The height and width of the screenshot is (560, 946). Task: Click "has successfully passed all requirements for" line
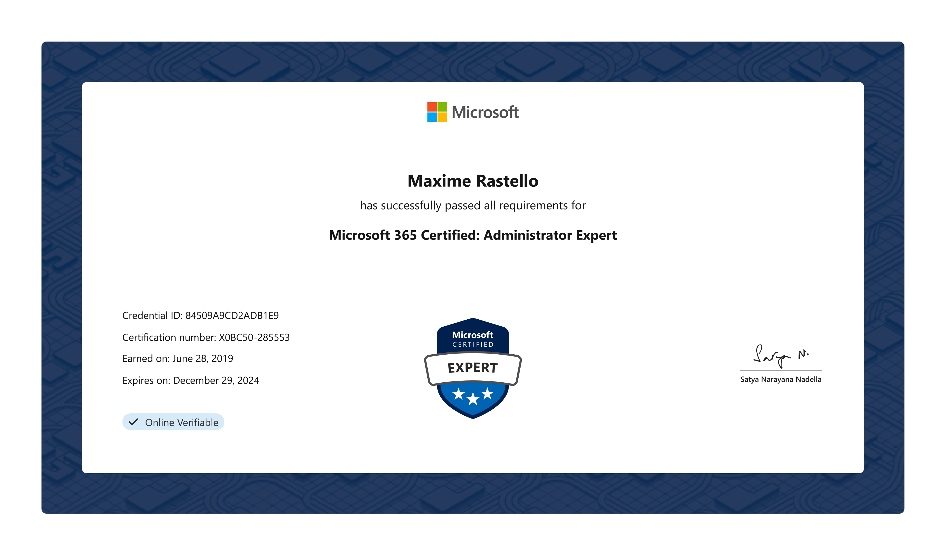pos(473,206)
